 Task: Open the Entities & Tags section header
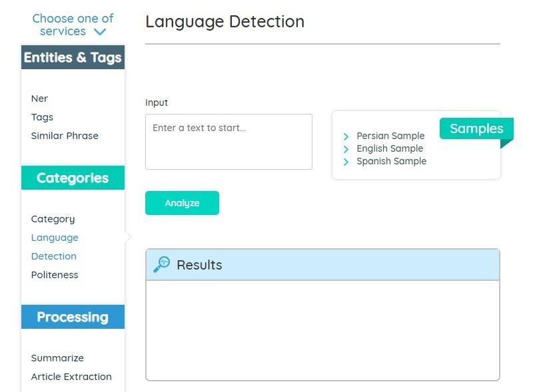73,58
